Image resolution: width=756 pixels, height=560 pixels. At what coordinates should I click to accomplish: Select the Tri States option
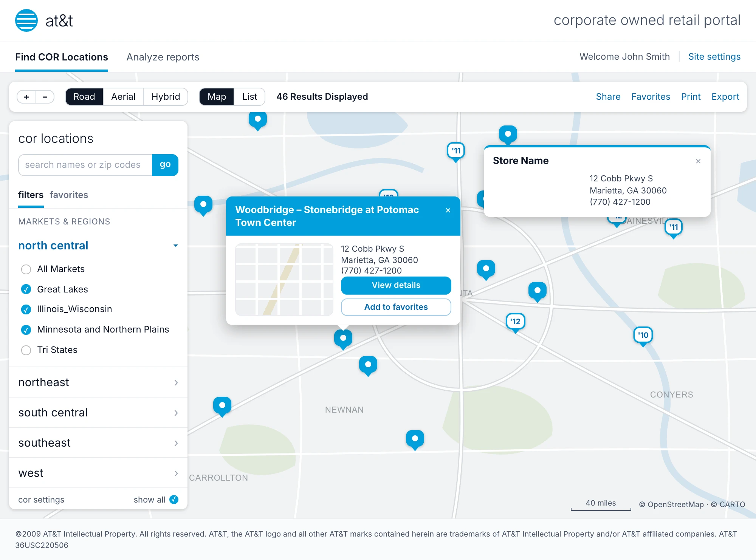[26, 350]
